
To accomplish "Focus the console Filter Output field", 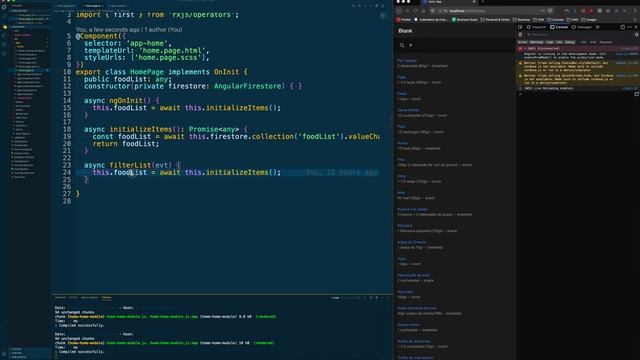I will point(579,35).
